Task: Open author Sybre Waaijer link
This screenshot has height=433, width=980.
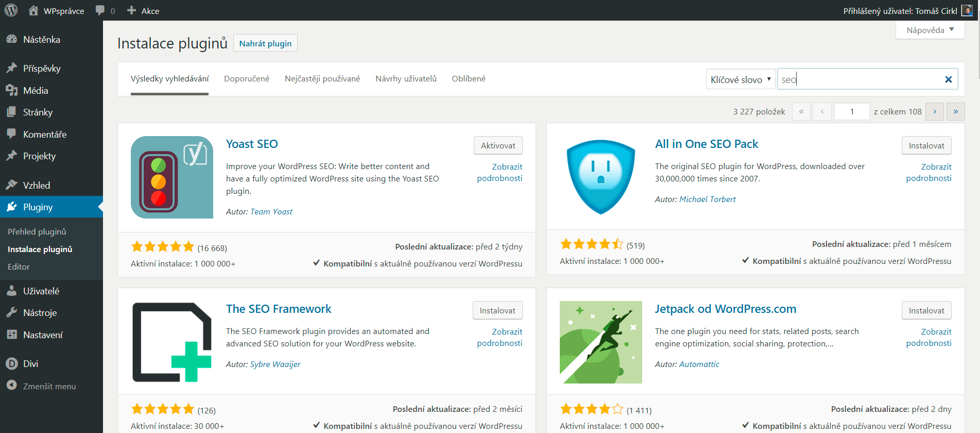Action: (275, 364)
